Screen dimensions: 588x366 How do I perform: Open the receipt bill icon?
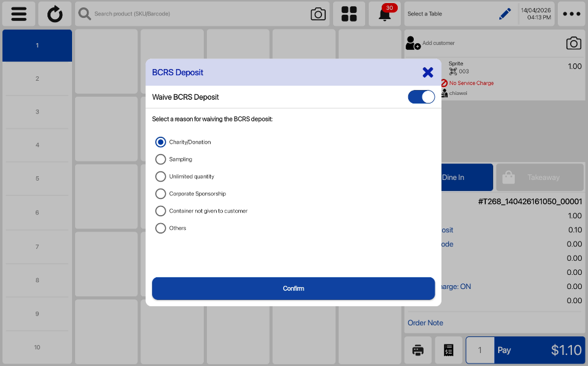tap(449, 350)
